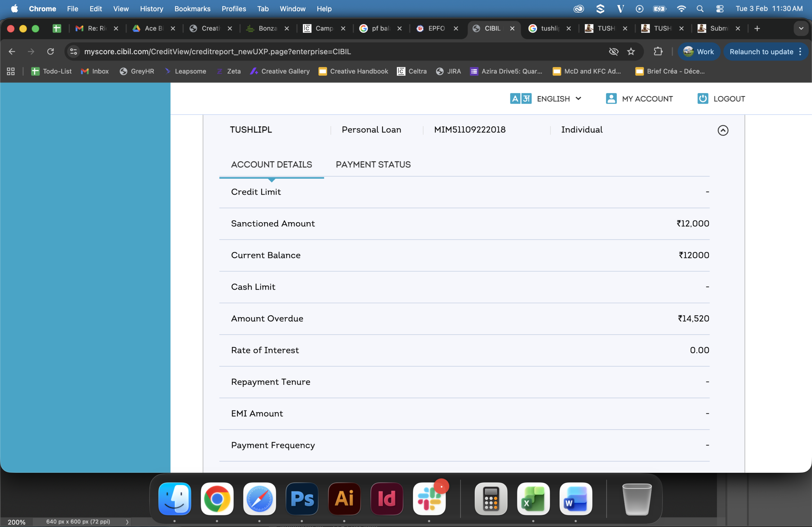Click the Relaunch to update button
812x527 pixels.
761,51
